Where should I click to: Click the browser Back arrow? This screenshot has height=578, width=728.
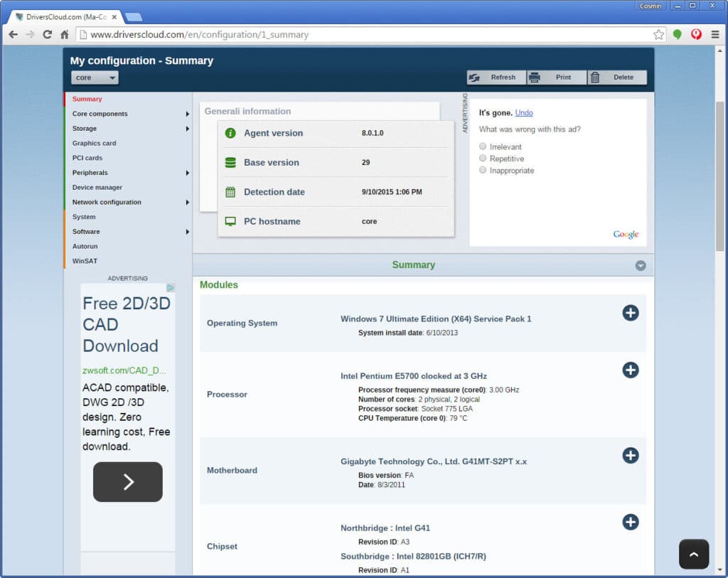13,34
